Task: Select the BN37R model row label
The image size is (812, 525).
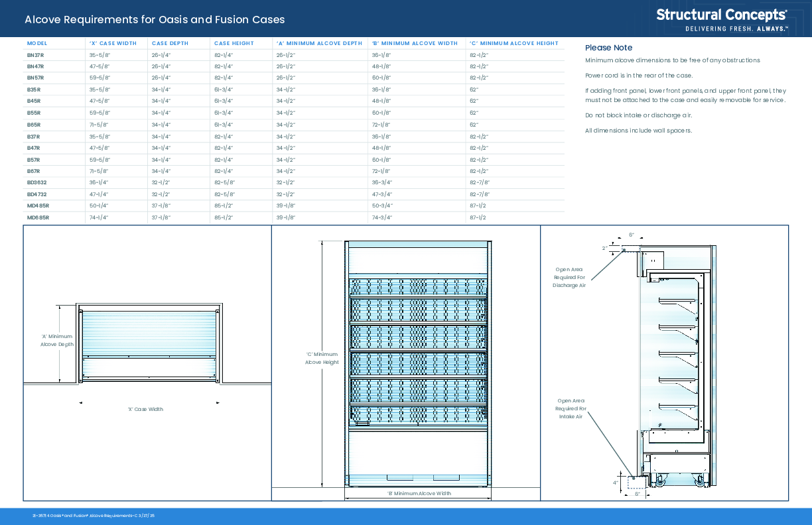Action: [x=35, y=55]
